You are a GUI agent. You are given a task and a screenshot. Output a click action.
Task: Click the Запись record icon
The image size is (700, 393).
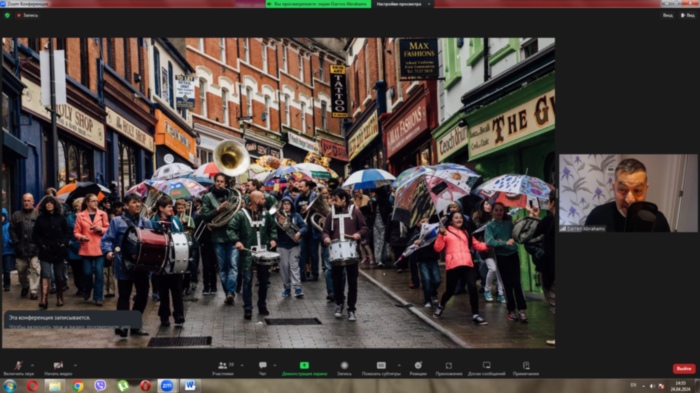pyautogui.click(x=344, y=368)
